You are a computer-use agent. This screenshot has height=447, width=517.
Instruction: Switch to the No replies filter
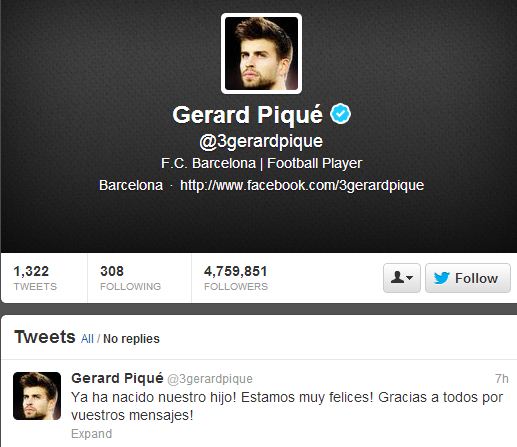click(x=131, y=339)
